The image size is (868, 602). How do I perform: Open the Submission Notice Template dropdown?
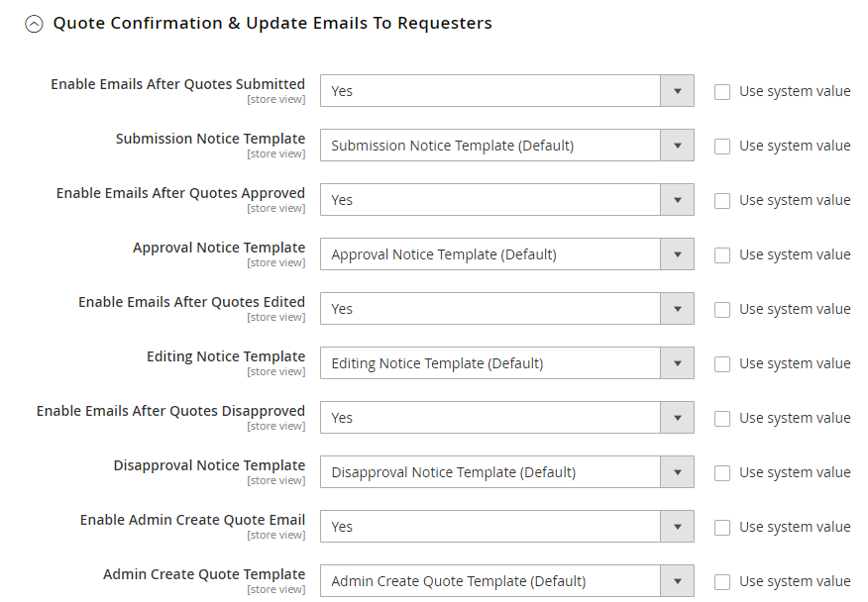tap(506, 146)
